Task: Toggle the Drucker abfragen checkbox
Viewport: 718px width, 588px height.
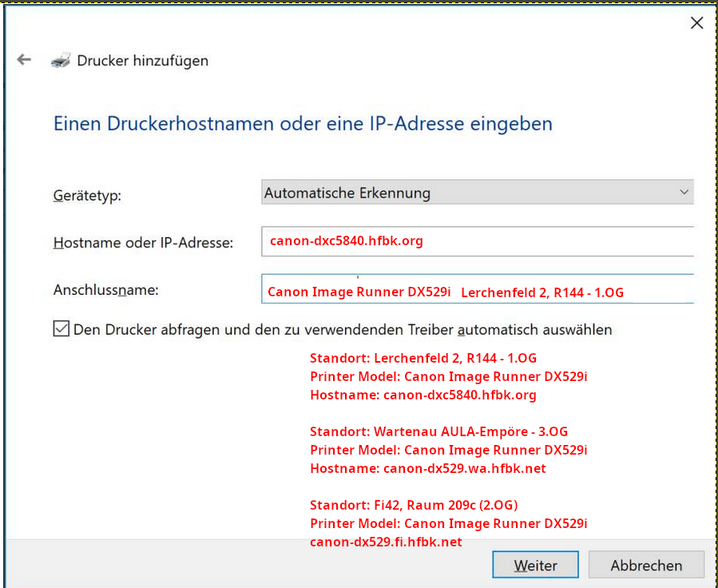Action: (61, 329)
